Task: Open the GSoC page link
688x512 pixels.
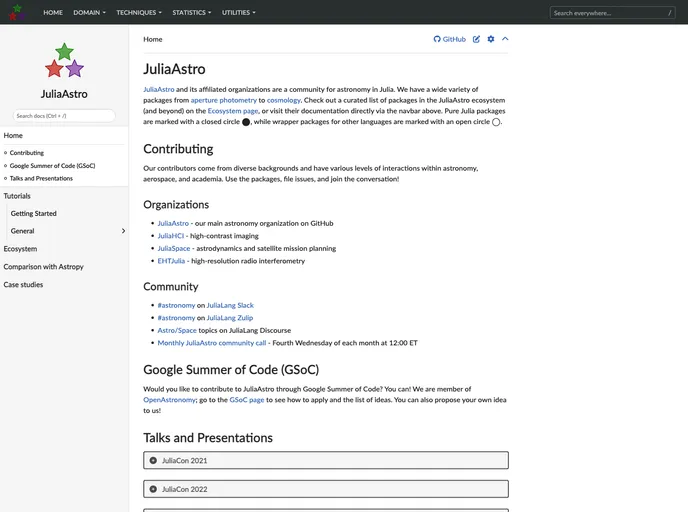Action: click(247, 400)
